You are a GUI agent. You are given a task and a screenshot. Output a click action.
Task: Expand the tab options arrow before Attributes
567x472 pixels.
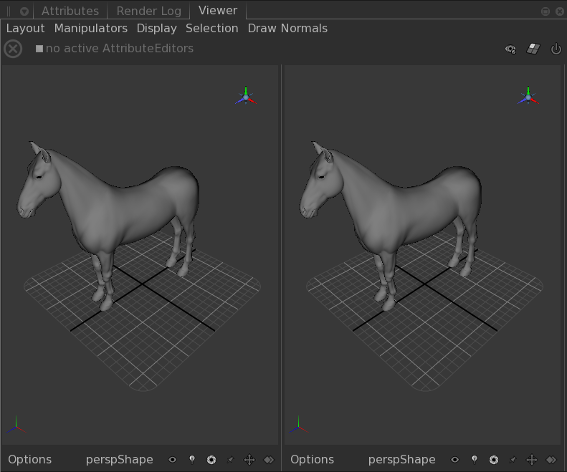24,12
